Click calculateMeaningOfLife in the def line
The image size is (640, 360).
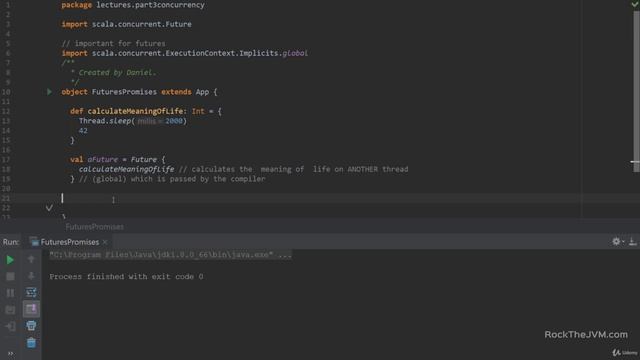click(x=135, y=111)
